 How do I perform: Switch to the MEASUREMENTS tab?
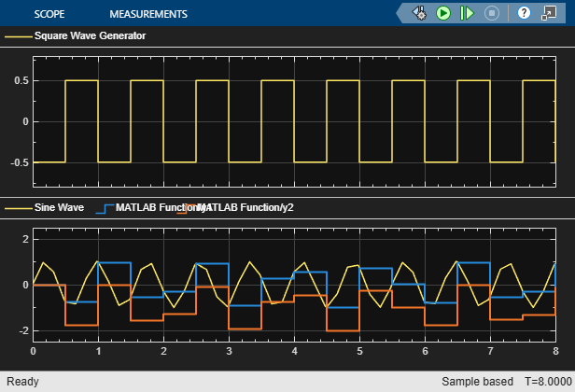pyautogui.click(x=148, y=14)
